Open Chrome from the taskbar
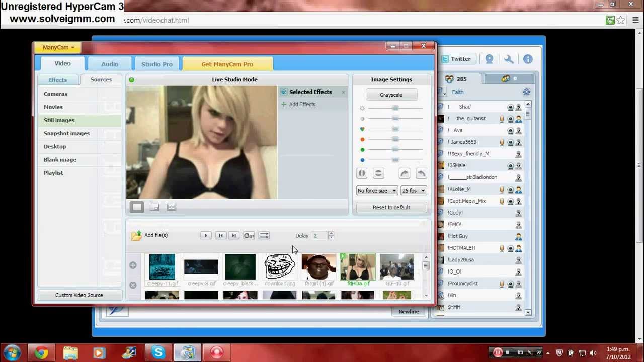This screenshot has height=362, width=644. point(41,353)
